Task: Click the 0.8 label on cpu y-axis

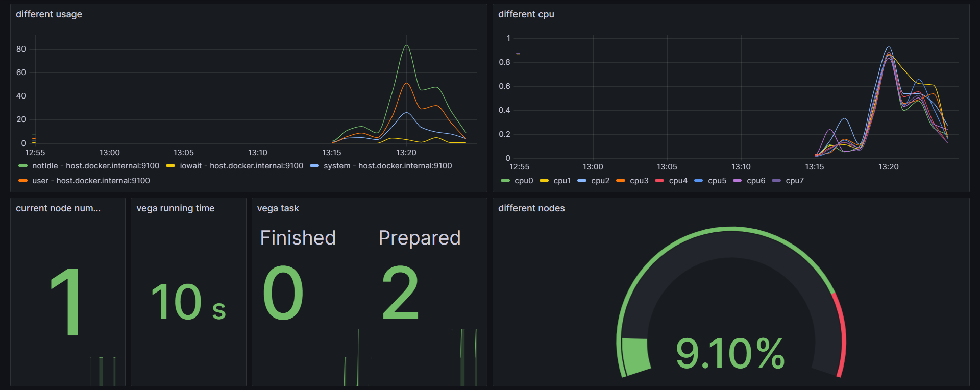Action: pos(504,62)
